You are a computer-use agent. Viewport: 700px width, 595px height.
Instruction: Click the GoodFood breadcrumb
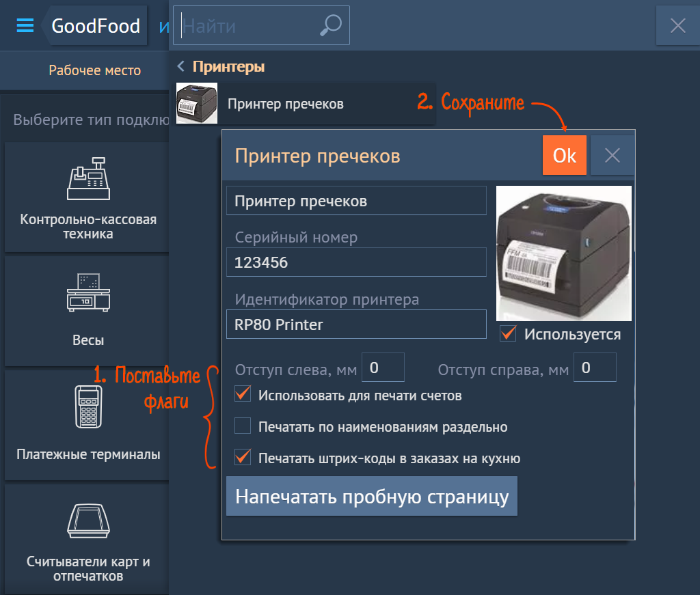[x=96, y=27]
